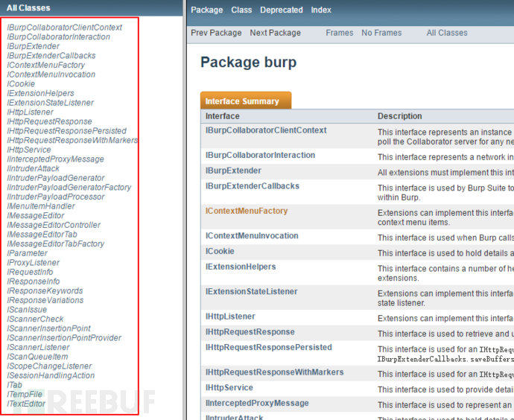Click IExtensionHelpers in All Classes list
This screenshot has width=514, height=420.
(40, 93)
